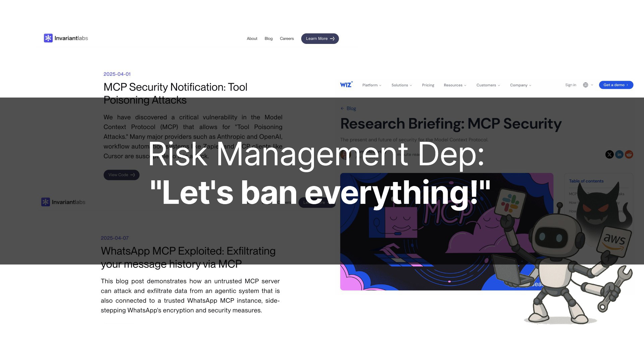Share the article on LinkedIn
The image size is (644, 362).
pos(619,154)
